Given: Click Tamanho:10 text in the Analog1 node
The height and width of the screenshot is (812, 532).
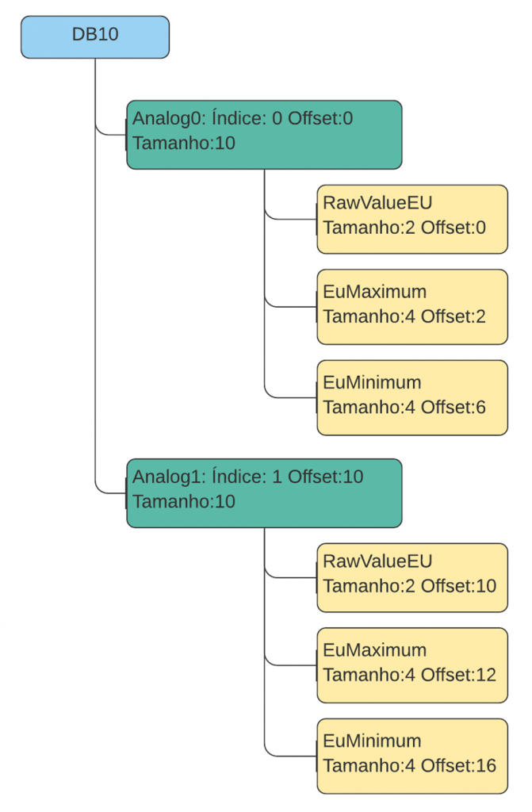Looking at the screenshot, I should [x=184, y=501].
